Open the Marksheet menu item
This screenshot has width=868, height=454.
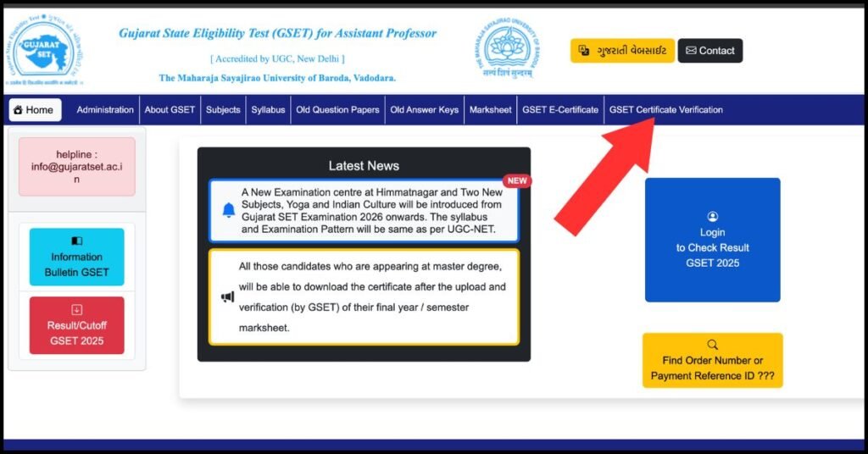[490, 110]
